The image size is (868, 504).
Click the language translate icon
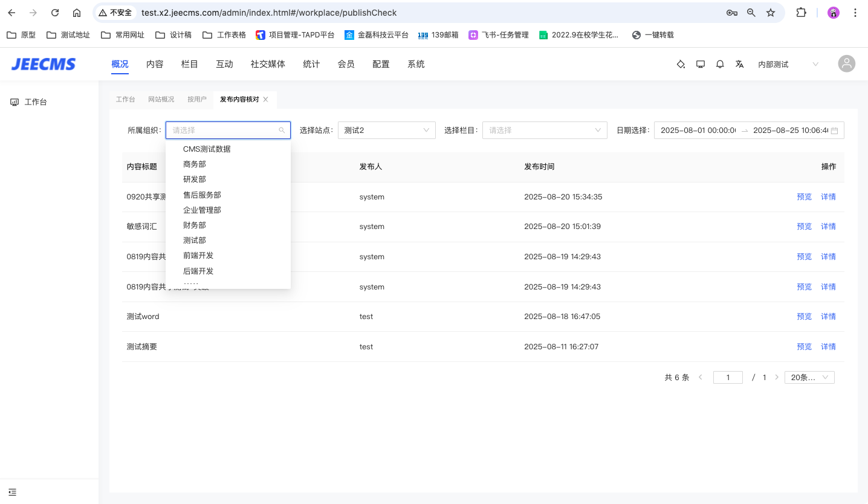coord(739,64)
